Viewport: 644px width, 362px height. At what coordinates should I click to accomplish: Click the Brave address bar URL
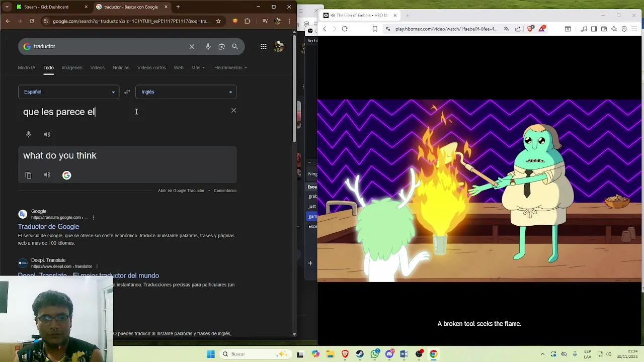click(446, 29)
